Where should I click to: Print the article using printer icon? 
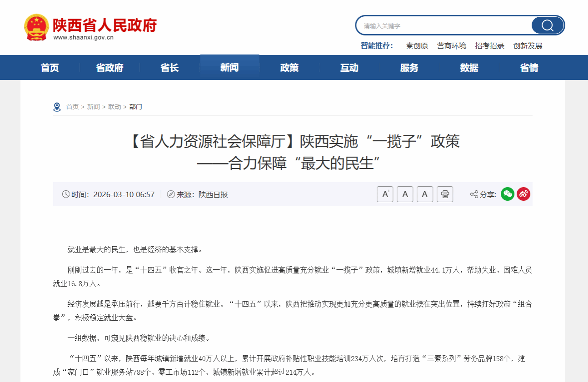click(445, 194)
